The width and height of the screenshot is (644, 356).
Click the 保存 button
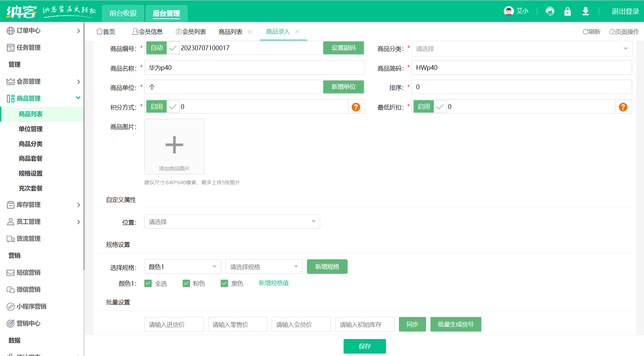(x=365, y=346)
